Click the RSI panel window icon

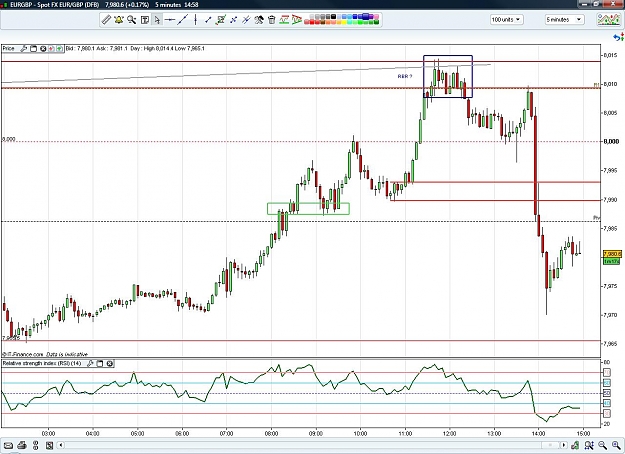pyautogui.click(x=100, y=364)
